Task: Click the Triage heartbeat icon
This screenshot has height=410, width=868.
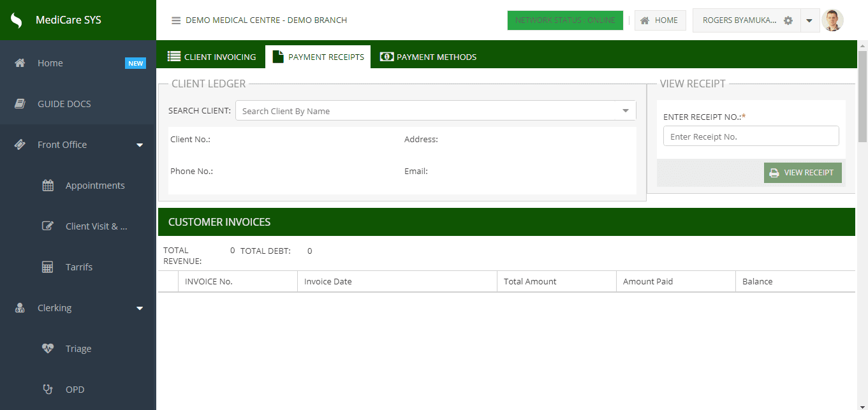Action: (x=48, y=349)
